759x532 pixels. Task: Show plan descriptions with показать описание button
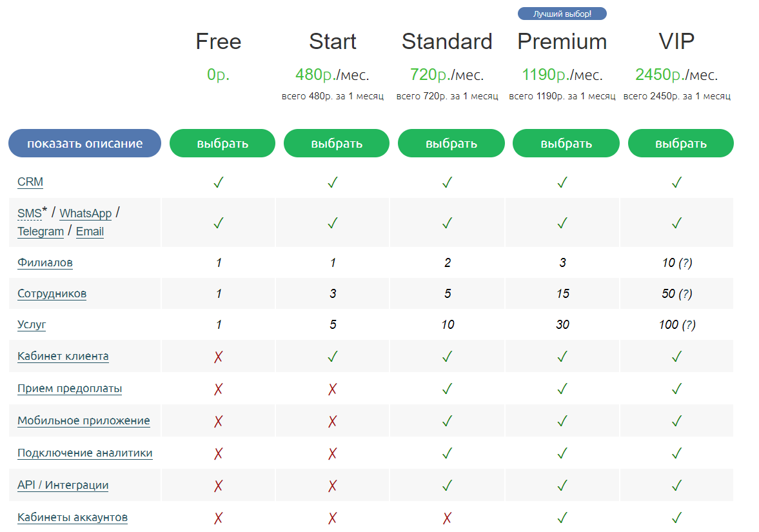pyautogui.click(x=84, y=143)
